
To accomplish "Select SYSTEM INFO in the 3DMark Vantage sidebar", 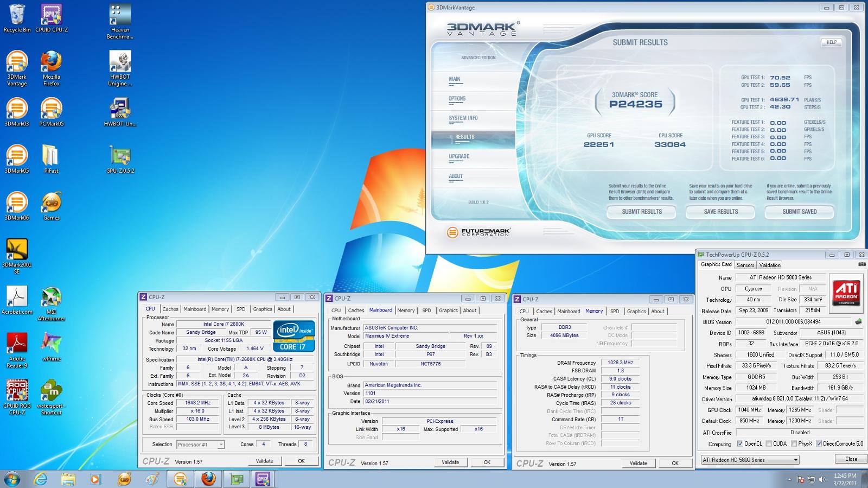I will coord(463,118).
